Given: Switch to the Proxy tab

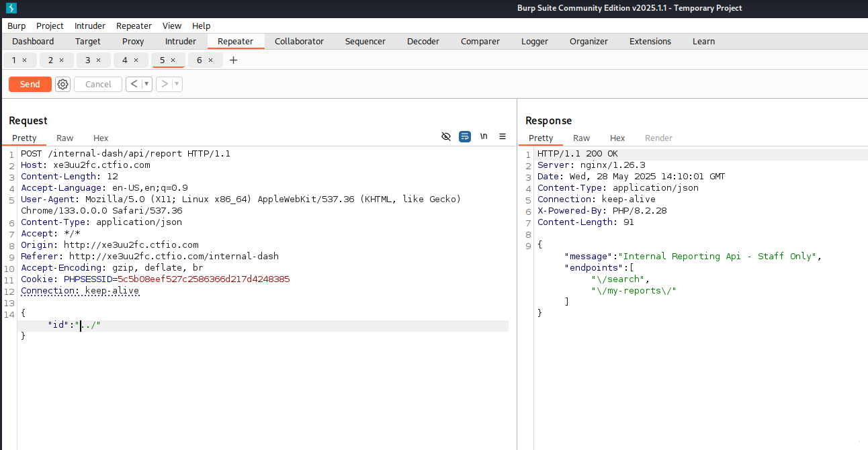Looking at the screenshot, I should coord(133,42).
